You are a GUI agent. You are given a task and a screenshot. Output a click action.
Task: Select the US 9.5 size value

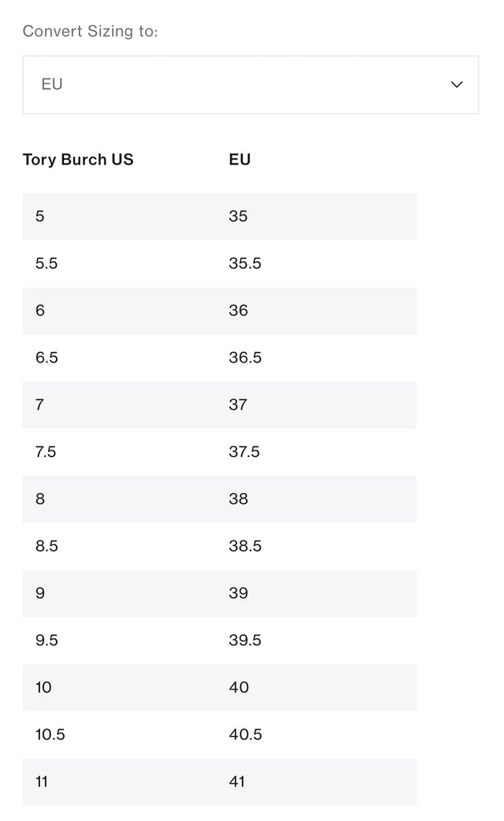pos(46,641)
